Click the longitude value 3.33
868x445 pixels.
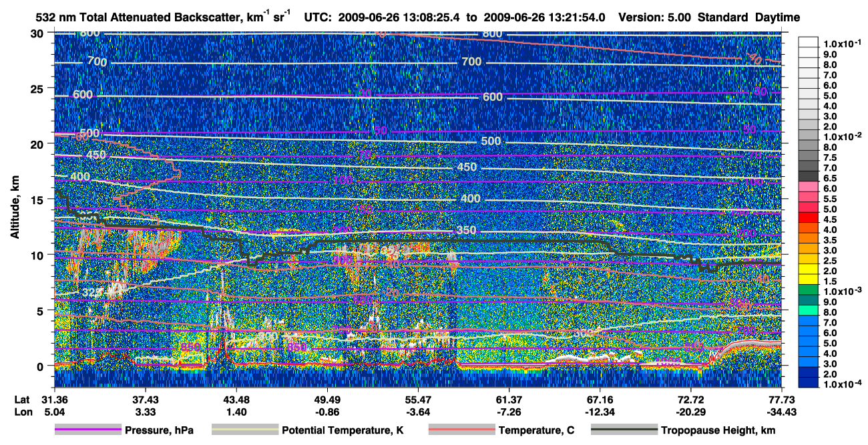[145, 412]
